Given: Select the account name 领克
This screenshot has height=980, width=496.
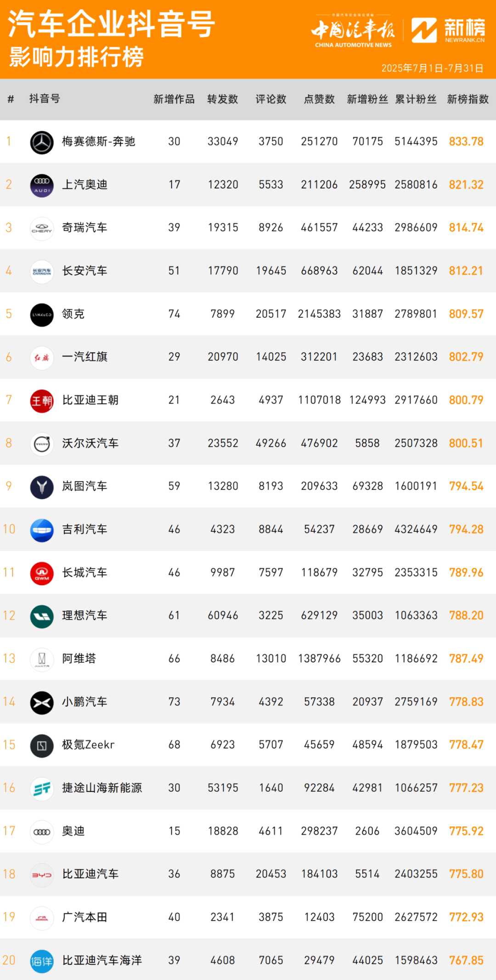Looking at the screenshot, I should [x=73, y=314].
